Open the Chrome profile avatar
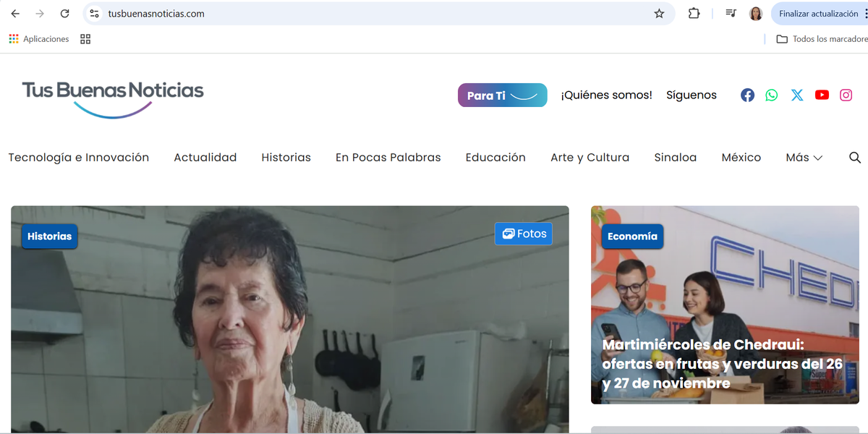Image resolution: width=868 pixels, height=434 pixels. (x=756, y=14)
